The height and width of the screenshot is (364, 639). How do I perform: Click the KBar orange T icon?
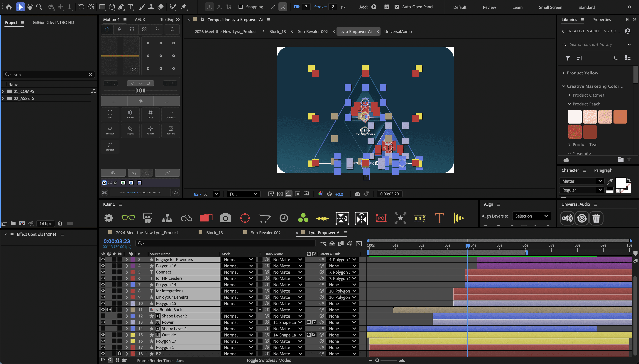pyautogui.click(x=439, y=218)
